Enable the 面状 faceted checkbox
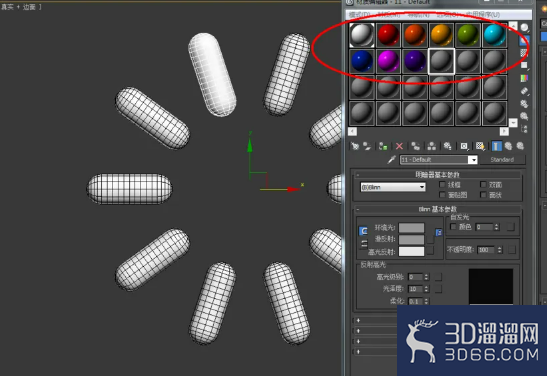The width and height of the screenshot is (547, 376). pyautogui.click(x=483, y=195)
